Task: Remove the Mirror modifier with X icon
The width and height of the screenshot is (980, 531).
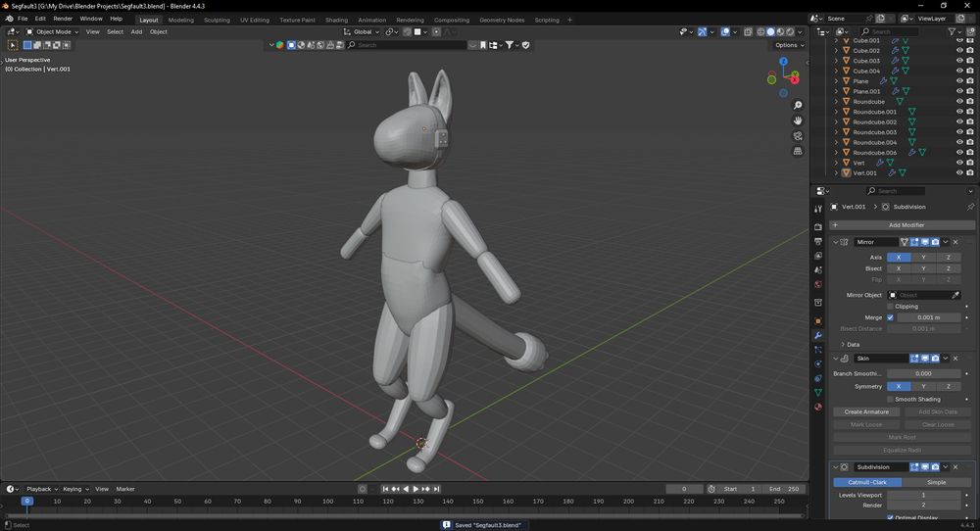Action: (x=955, y=242)
